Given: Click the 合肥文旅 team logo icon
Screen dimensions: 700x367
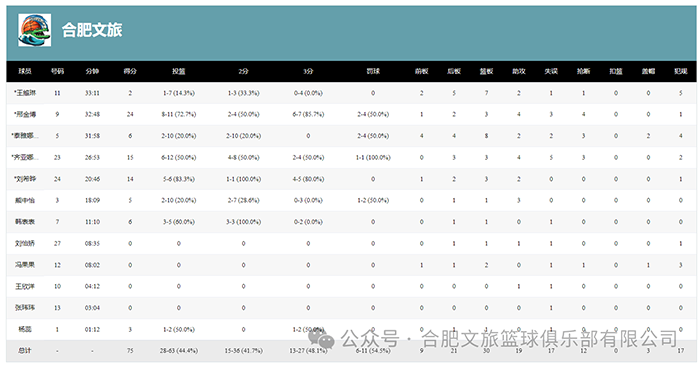Looking at the screenshot, I should pyautogui.click(x=34, y=30).
